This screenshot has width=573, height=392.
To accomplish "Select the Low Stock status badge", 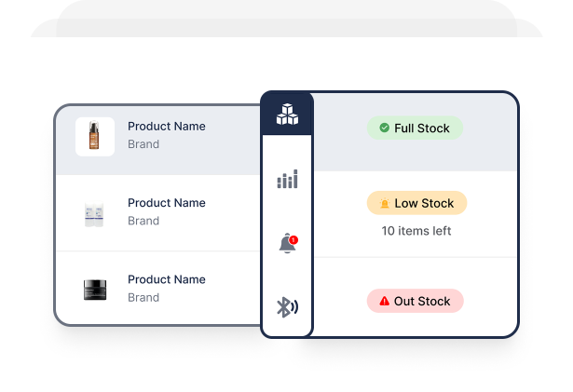I will click(416, 204).
